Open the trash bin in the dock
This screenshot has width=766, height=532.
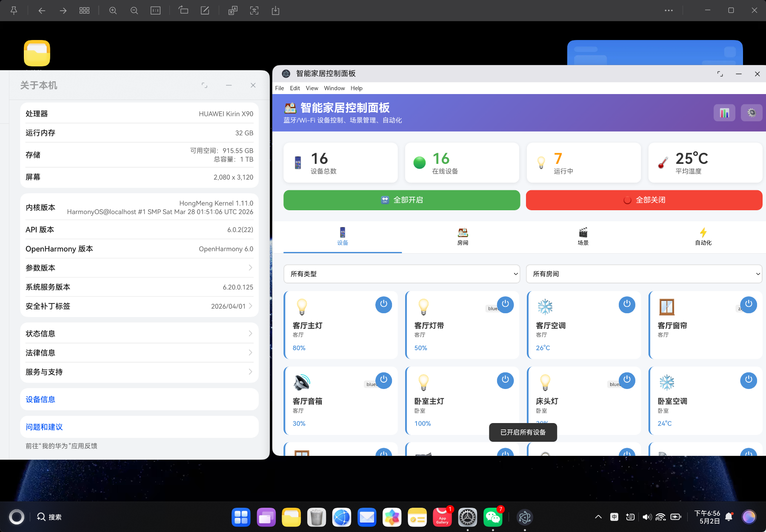tap(316, 517)
